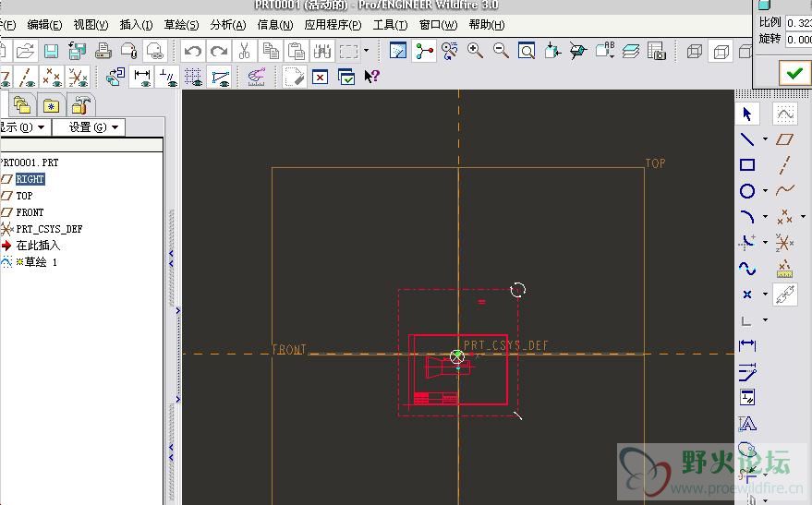Screen dimensions: 812x505
Task: Click the context help arrow icon
Action: point(372,77)
